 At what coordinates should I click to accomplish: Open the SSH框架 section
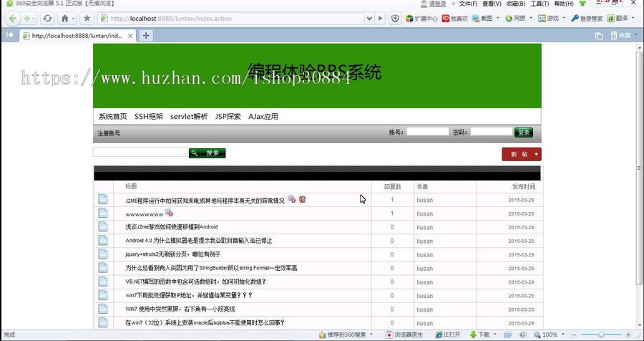click(149, 116)
